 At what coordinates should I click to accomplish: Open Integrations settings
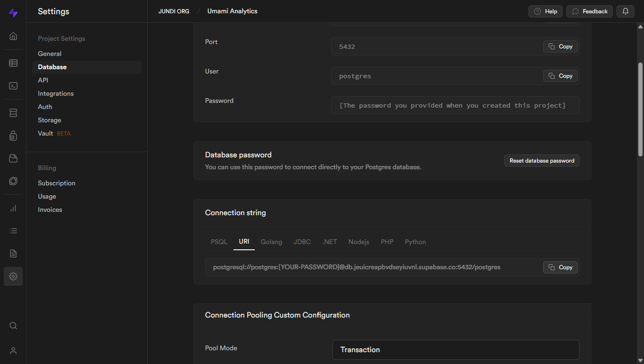point(56,93)
